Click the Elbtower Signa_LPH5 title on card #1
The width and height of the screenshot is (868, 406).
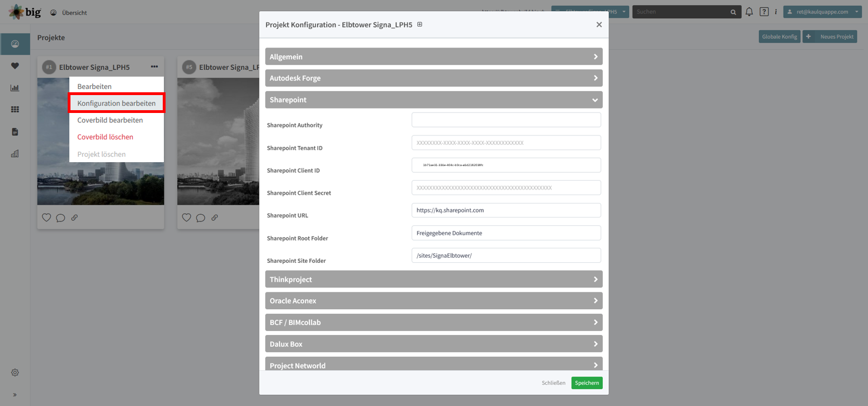pyautogui.click(x=95, y=67)
